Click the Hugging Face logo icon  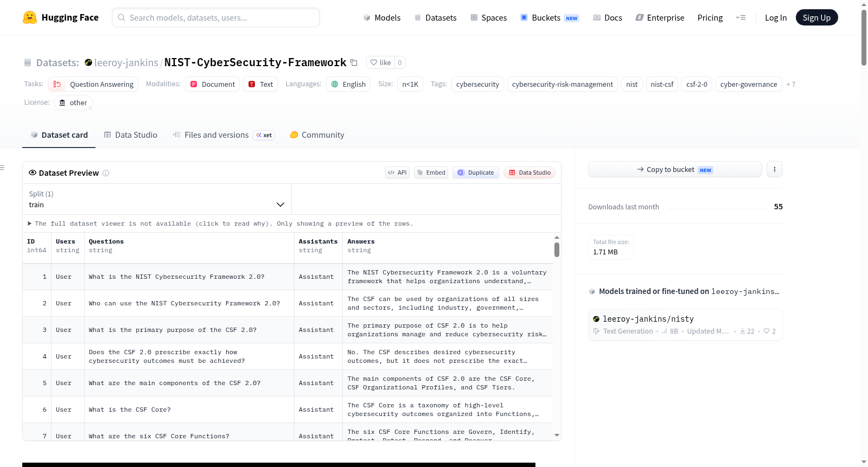pos(30,17)
